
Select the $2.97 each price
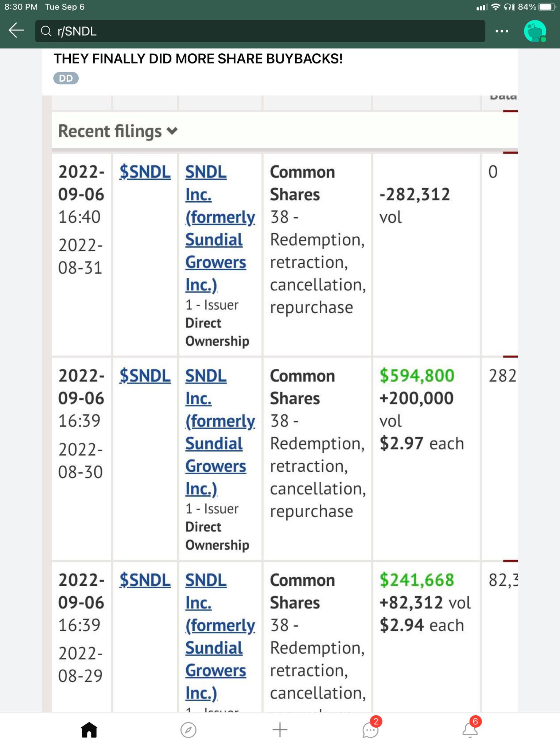(x=422, y=444)
